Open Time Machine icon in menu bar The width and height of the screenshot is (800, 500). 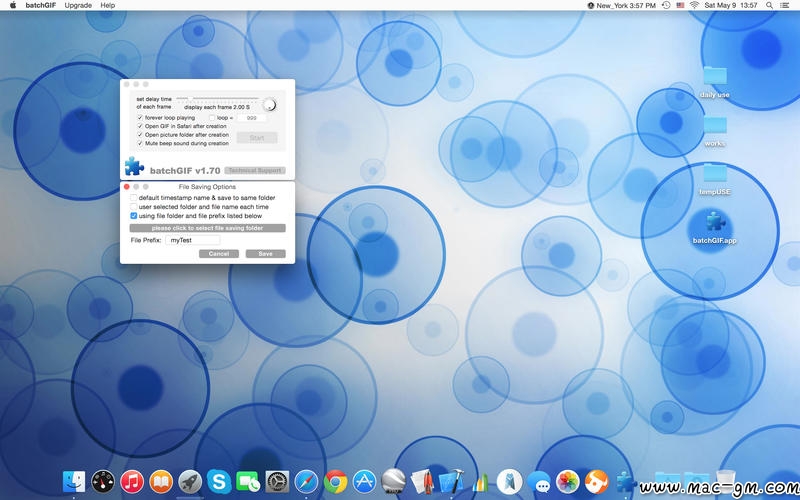pyautogui.click(x=666, y=5)
